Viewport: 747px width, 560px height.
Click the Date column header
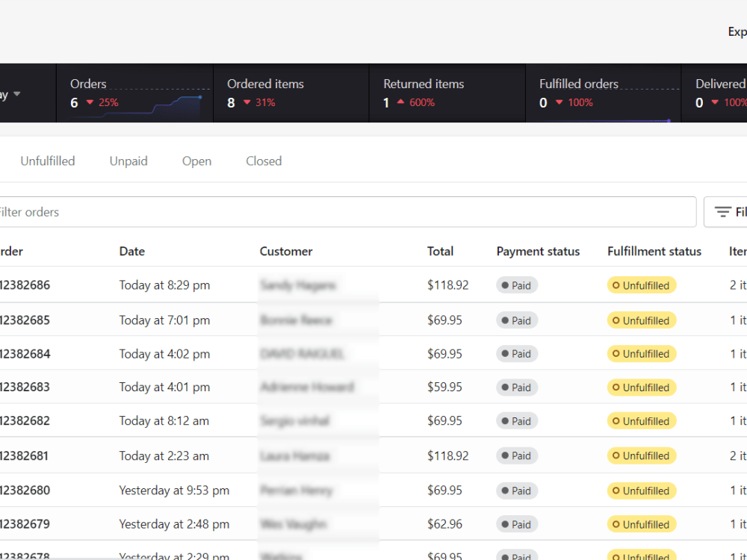pos(131,251)
